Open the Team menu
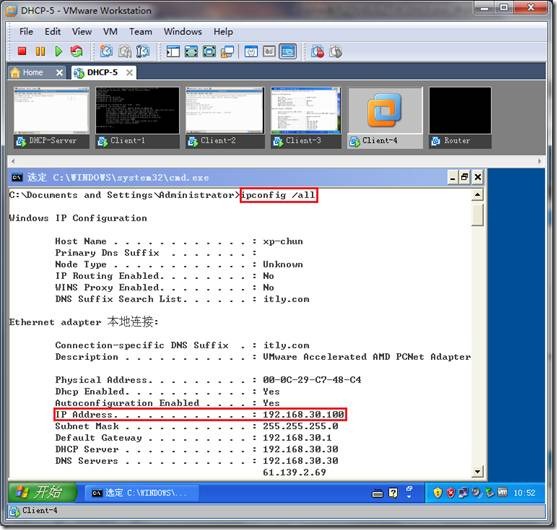This screenshot has height=530, width=557. point(141,32)
